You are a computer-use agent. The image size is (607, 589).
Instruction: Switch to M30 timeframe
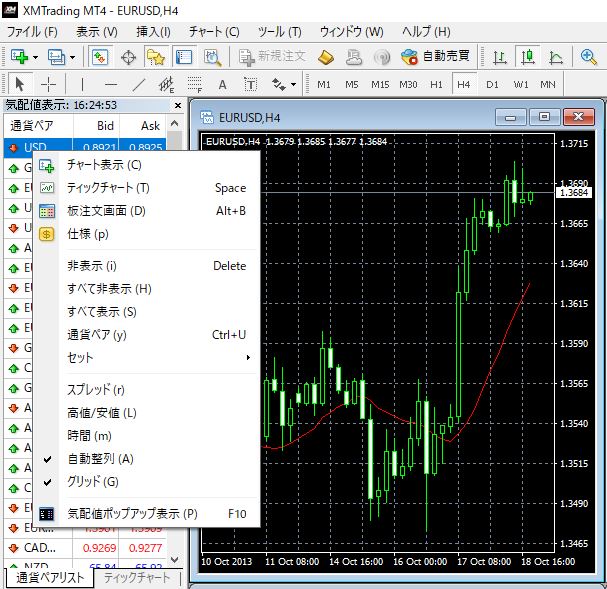click(x=408, y=84)
